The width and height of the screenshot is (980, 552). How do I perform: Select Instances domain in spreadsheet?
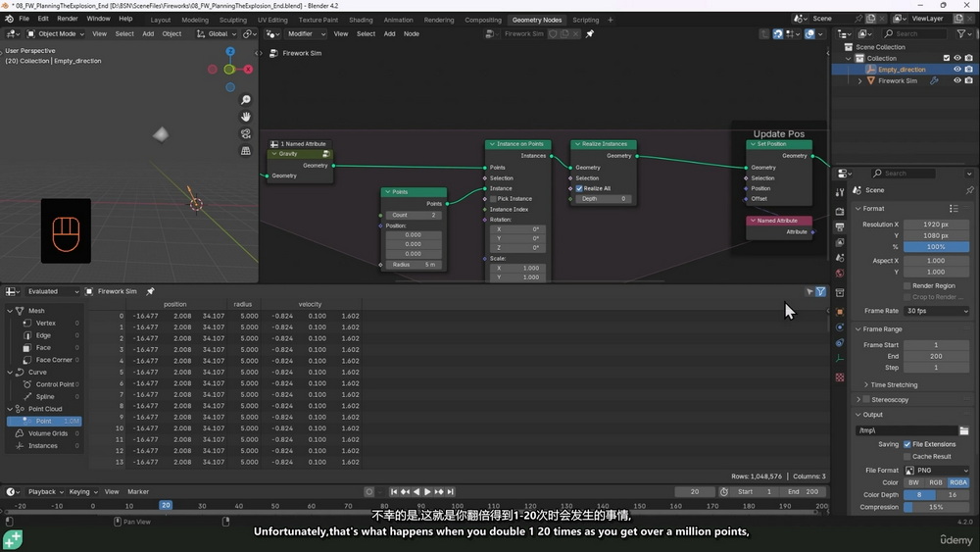tap(42, 446)
